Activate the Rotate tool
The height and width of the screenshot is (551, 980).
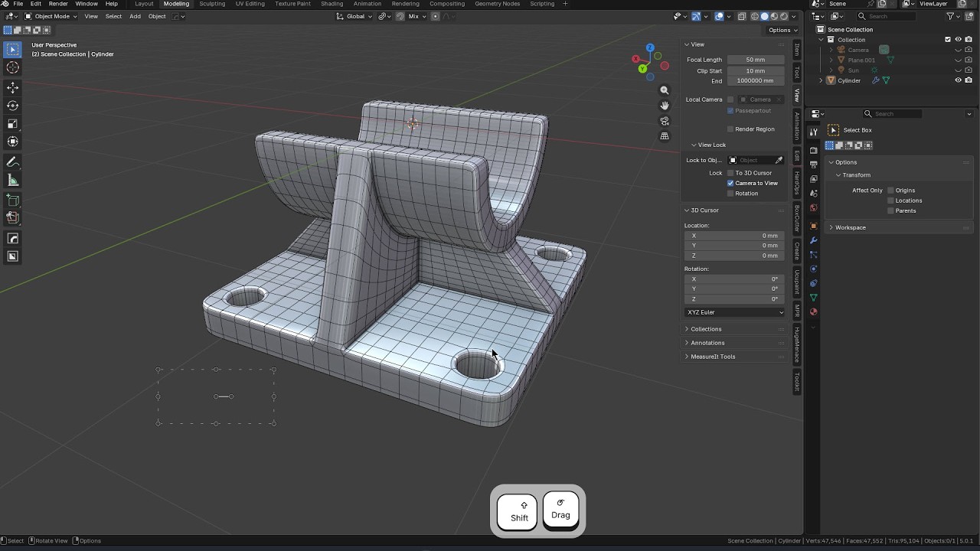[12, 106]
